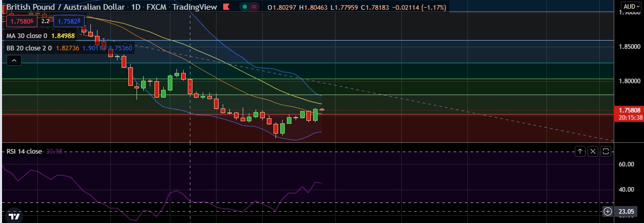The image size is (644, 223).
Task: Click the 60.00 level on RSI scale
Action: coord(627,164)
